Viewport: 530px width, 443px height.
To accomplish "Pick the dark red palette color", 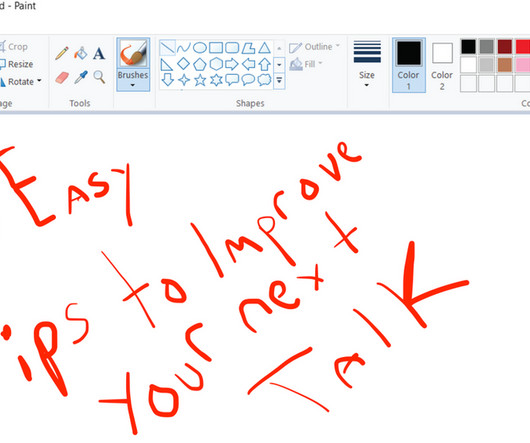I will [x=505, y=47].
